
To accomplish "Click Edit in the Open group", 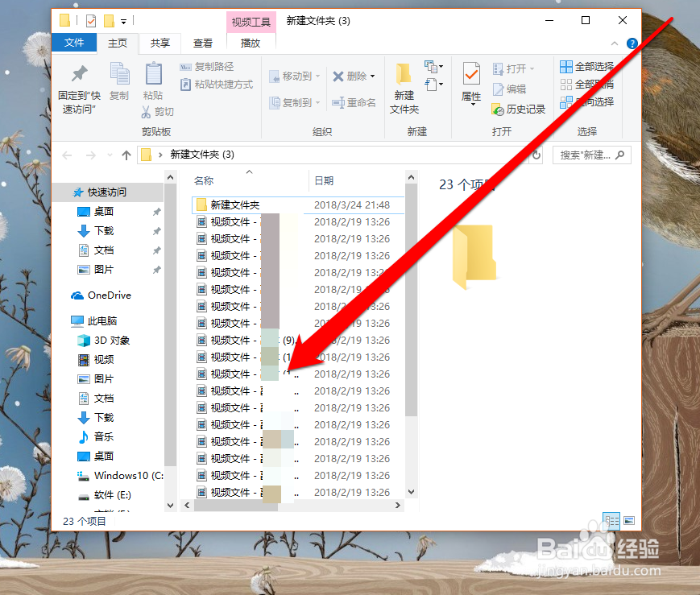I will (509, 89).
